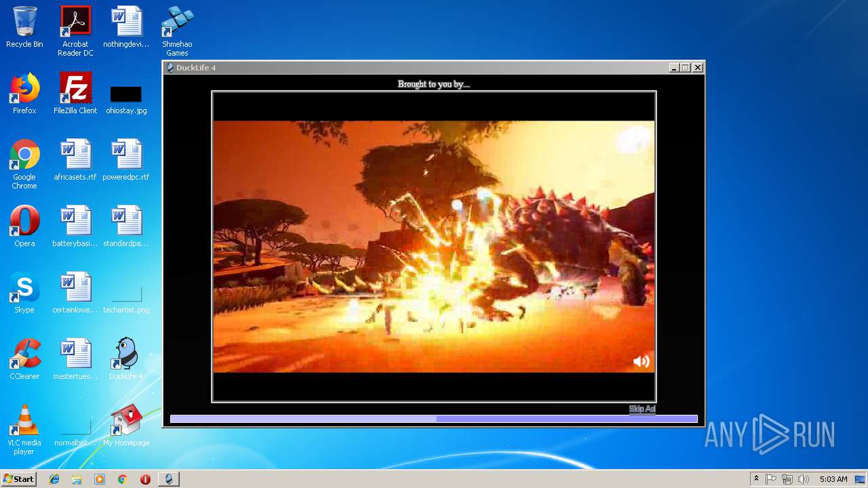This screenshot has height=488, width=868.
Task: Select the standardpa document icon
Action: [x=126, y=227]
